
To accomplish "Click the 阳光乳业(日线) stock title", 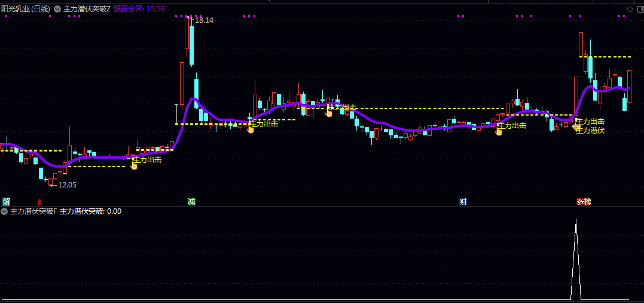I will click(x=26, y=8).
